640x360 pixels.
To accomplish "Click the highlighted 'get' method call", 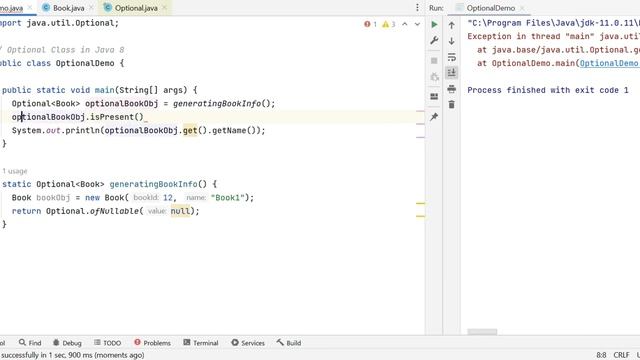I will pyautogui.click(x=190, y=131).
